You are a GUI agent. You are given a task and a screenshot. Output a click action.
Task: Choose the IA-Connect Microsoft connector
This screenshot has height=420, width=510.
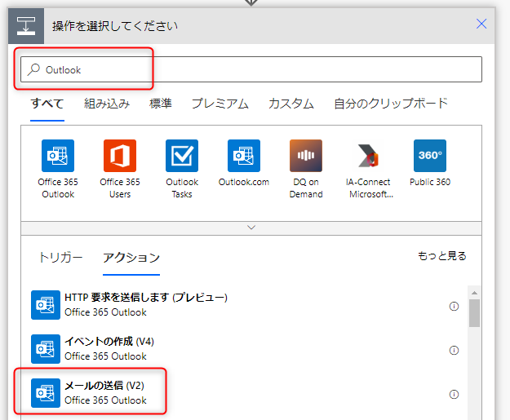click(369, 156)
